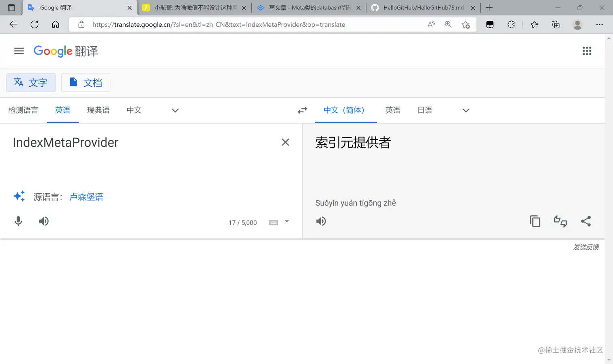Switch to the HelloGitHub browser tab
This screenshot has height=364, width=613.
tap(423, 8)
